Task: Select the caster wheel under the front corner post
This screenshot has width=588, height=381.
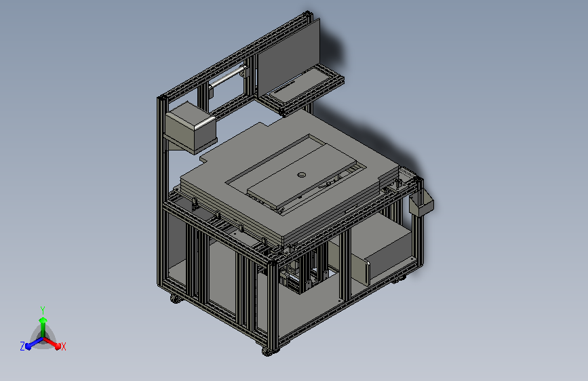Action: pyautogui.click(x=270, y=351)
